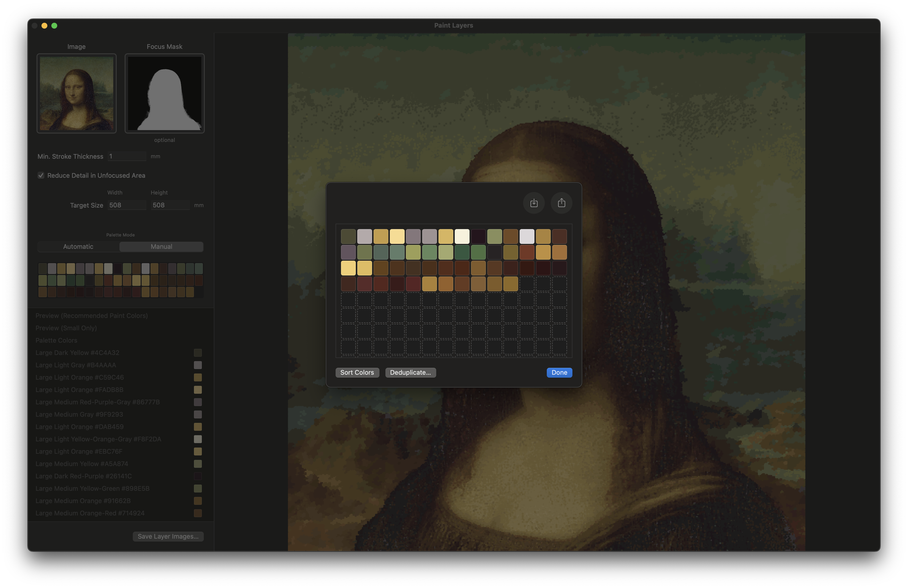Import a palette file
This screenshot has width=908, height=588.
coord(534,203)
